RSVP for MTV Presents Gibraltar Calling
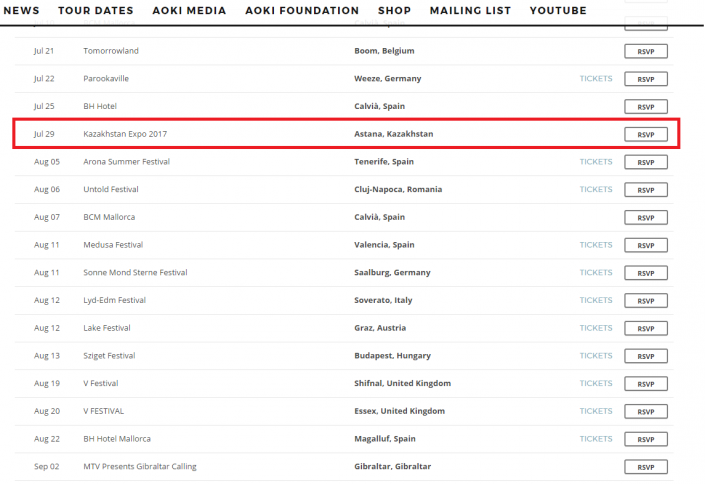The height and width of the screenshot is (484, 705). tap(645, 467)
